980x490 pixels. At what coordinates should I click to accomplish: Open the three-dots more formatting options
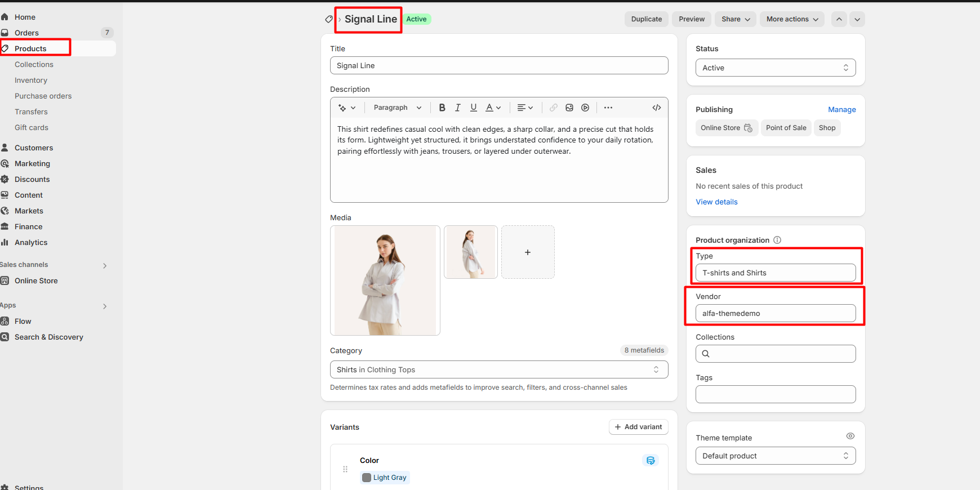tap(608, 108)
